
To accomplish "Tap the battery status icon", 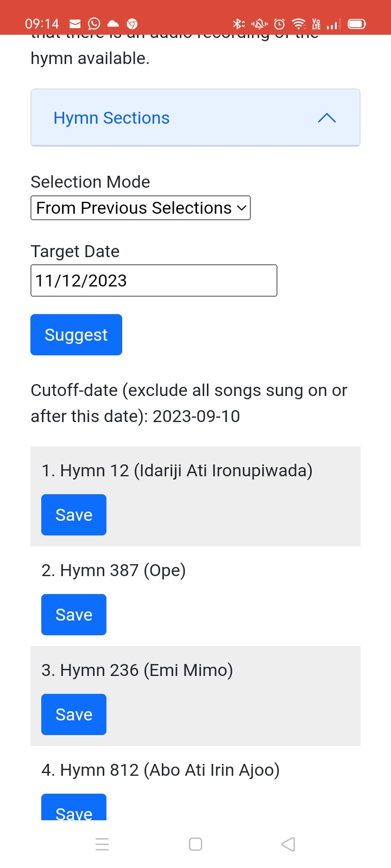I will point(357,24).
